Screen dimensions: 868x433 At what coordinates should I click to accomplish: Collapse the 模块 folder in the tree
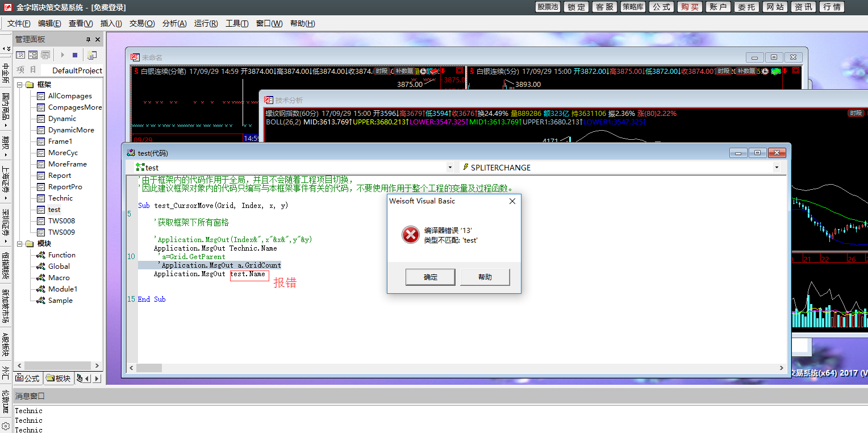[x=19, y=244]
